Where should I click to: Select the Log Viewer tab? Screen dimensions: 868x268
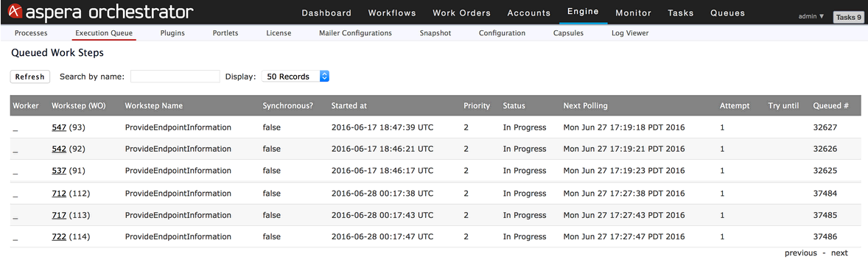630,33
